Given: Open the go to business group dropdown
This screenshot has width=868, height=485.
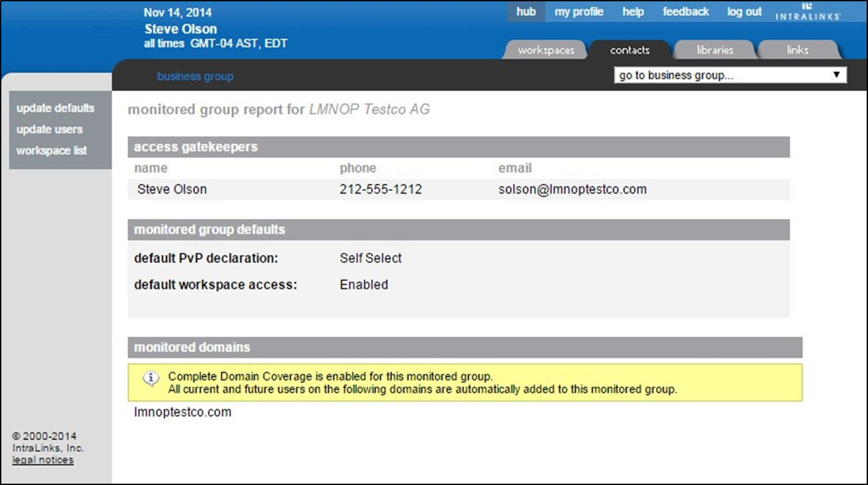Looking at the screenshot, I should (x=730, y=75).
